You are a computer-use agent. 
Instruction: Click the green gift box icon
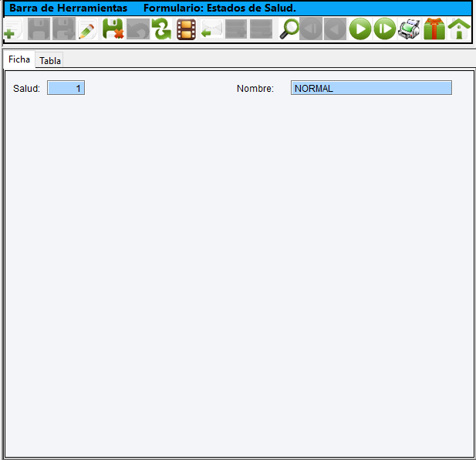click(434, 29)
